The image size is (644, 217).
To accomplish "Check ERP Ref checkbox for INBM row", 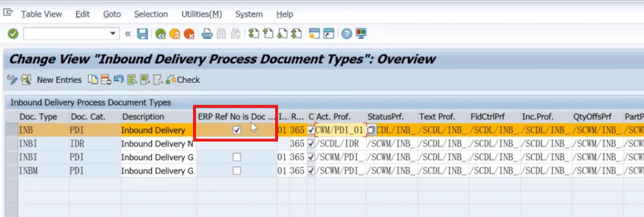I will click(x=237, y=171).
